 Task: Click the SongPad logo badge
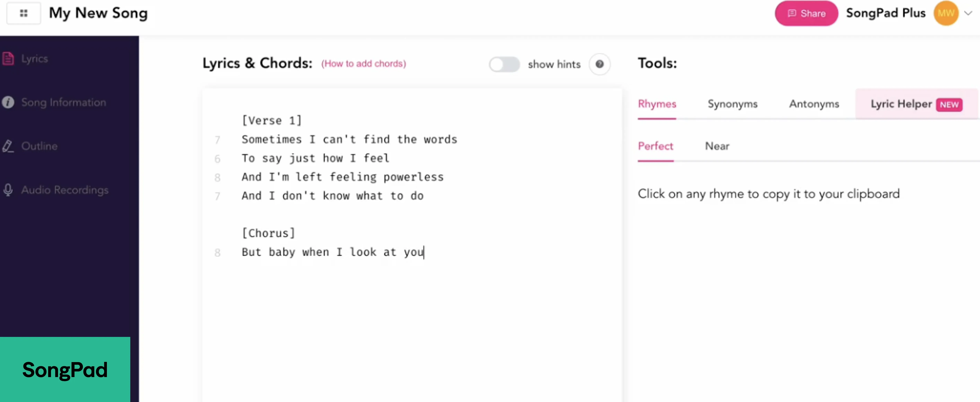click(65, 370)
